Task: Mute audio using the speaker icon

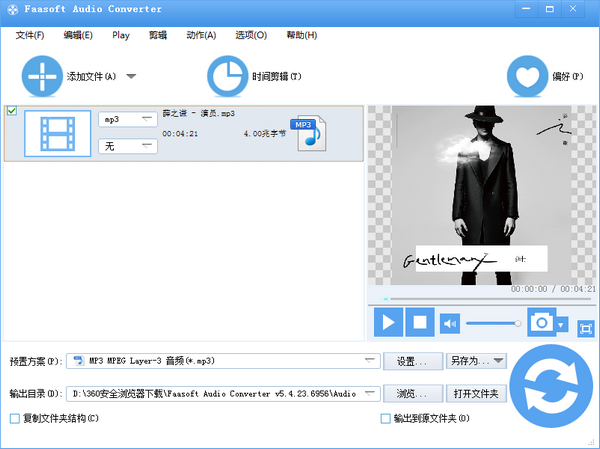Action: click(x=450, y=322)
